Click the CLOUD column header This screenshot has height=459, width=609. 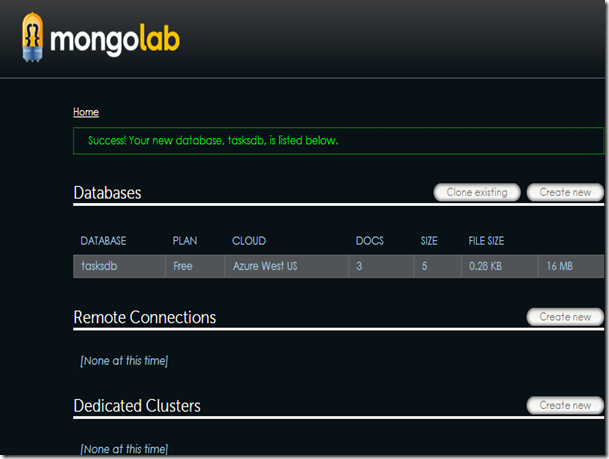coord(249,241)
